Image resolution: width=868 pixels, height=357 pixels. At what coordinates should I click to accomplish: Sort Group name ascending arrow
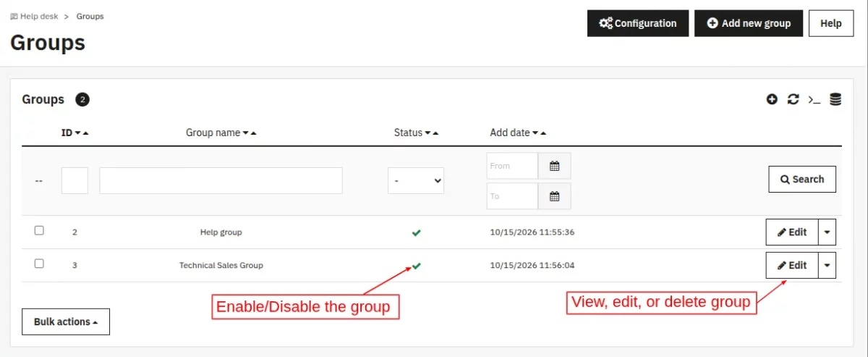point(254,133)
